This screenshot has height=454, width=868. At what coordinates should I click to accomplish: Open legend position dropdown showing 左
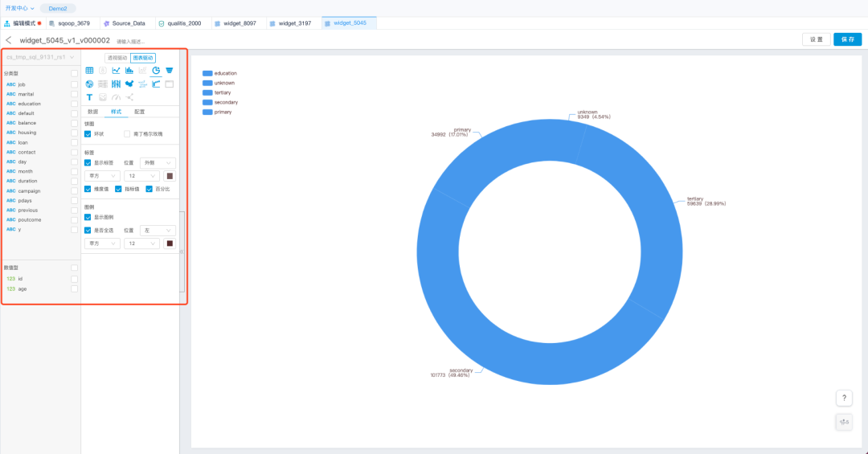coord(158,230)
